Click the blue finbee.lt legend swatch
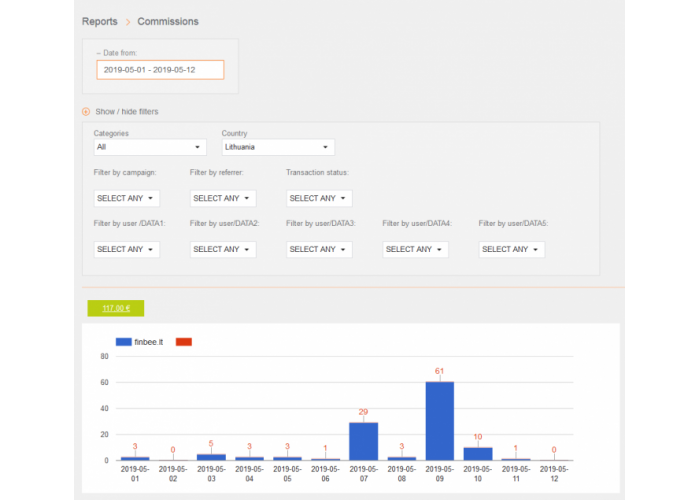This screenshot has width=700, height=500. pos(124,342)
